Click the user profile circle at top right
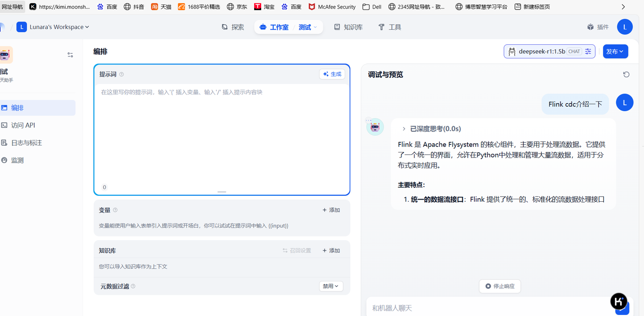 624,27
